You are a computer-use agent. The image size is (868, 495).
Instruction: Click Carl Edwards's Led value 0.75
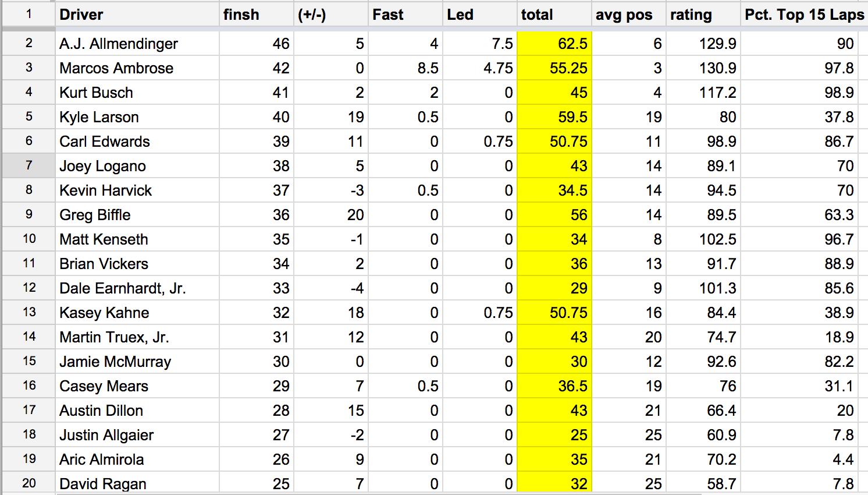[479, 142]
